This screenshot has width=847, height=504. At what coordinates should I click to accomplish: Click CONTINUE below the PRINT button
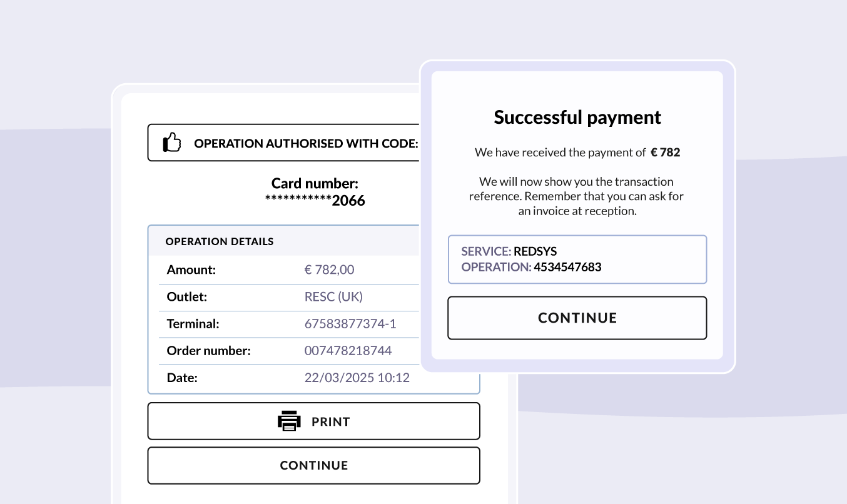click(x=313, y=465)
